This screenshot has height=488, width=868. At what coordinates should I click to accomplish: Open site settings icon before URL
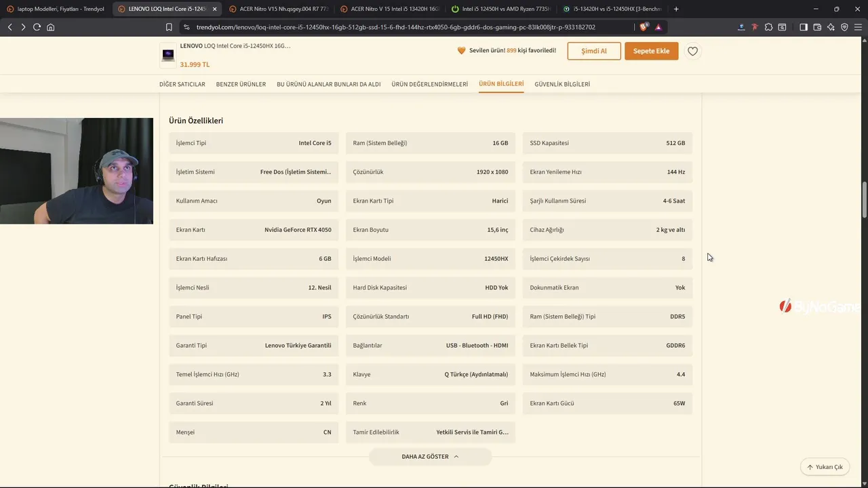(186, 27)
